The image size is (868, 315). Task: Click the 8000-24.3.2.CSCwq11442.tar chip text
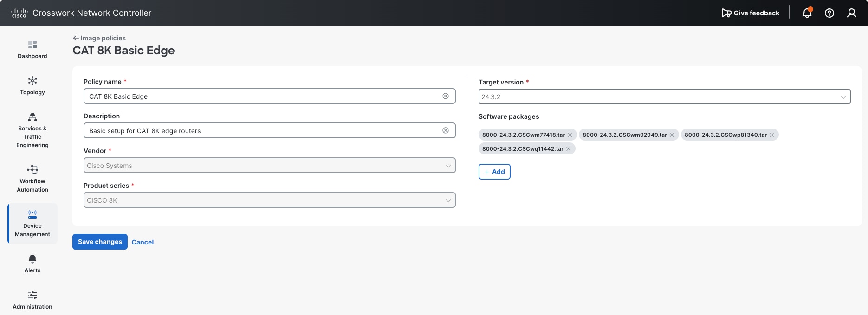pos(523,149)
